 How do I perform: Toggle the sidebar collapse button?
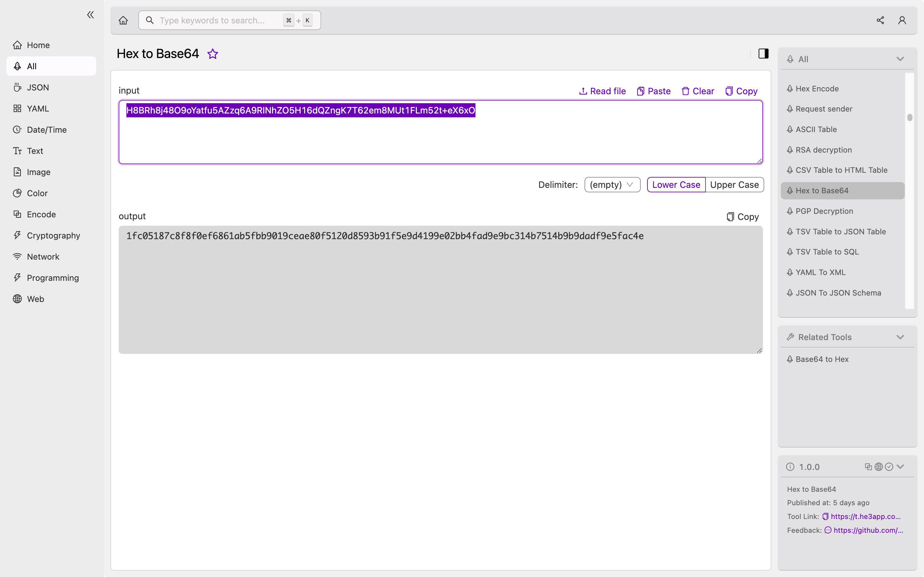click(x=90, y=15)
